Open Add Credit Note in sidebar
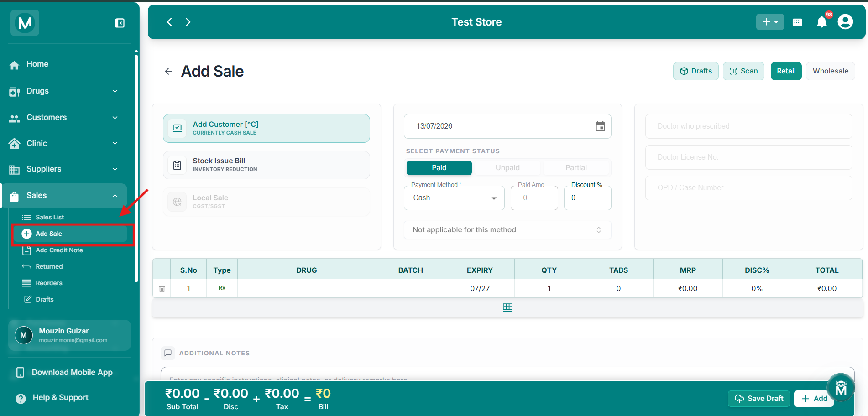The width and height of the screenshot is (868, 416). (x=59, y=250)
